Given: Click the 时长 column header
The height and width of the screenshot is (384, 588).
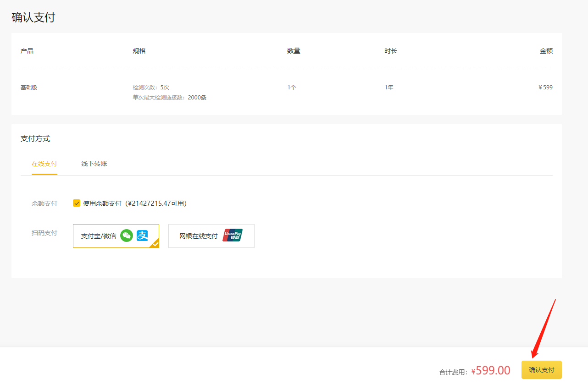Looking at the screenshot, I should coord(391,51).
